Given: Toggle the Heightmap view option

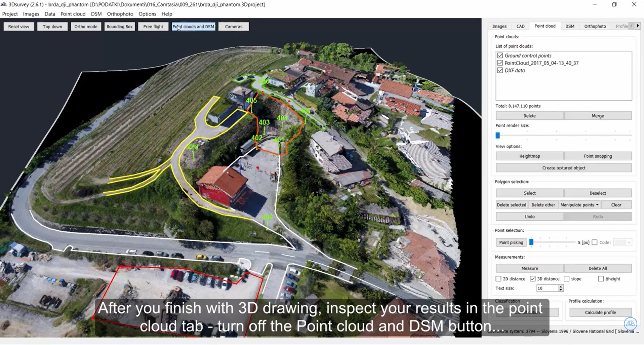Looking at the screenshot, I should point(529,156).
